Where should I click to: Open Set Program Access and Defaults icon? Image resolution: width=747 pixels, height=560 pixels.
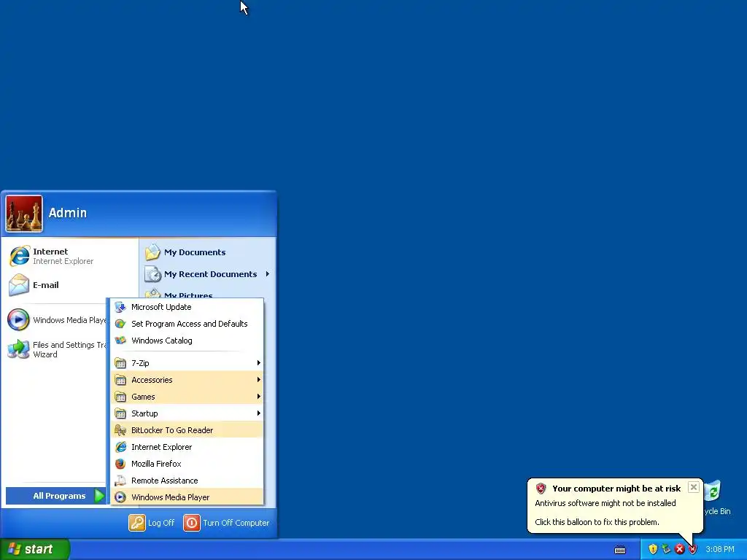[x=120, y=324]
